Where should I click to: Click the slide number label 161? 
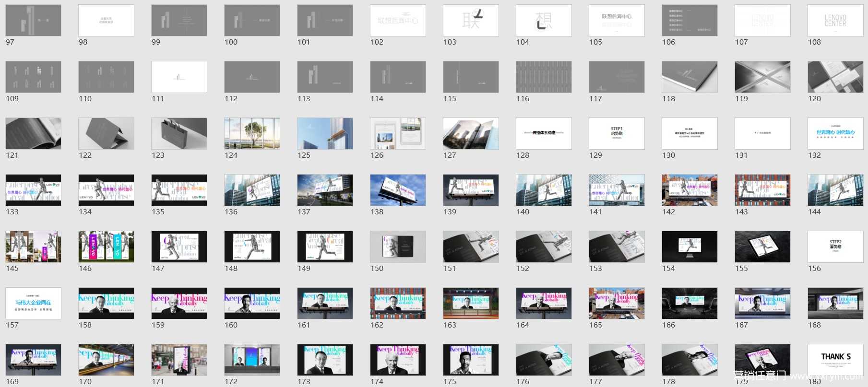304,325
